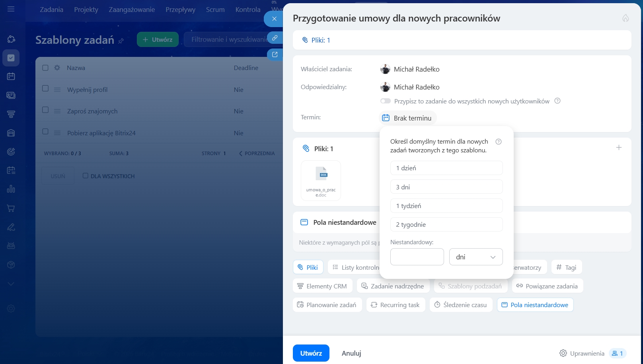Close the template side panel
643x364 pixels.
(274, 19)
